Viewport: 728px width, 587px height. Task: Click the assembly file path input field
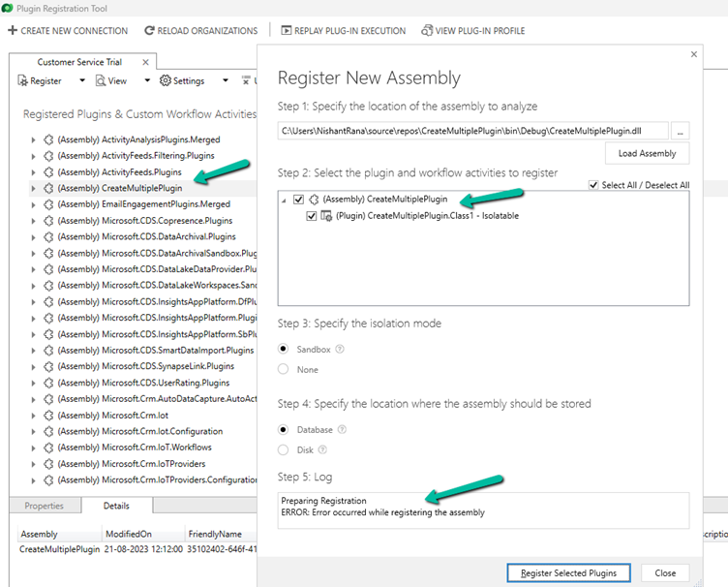point(473,130)
